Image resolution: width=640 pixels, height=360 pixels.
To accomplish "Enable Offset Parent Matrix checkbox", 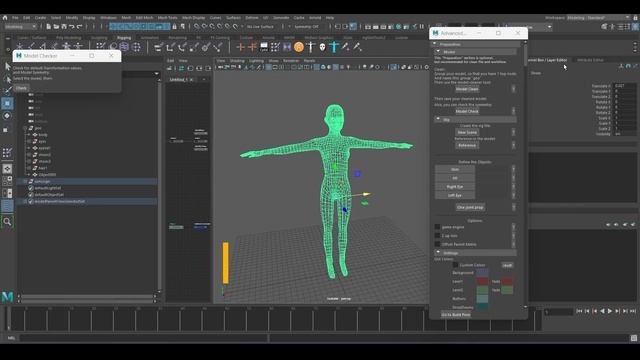I will point(437,244).
